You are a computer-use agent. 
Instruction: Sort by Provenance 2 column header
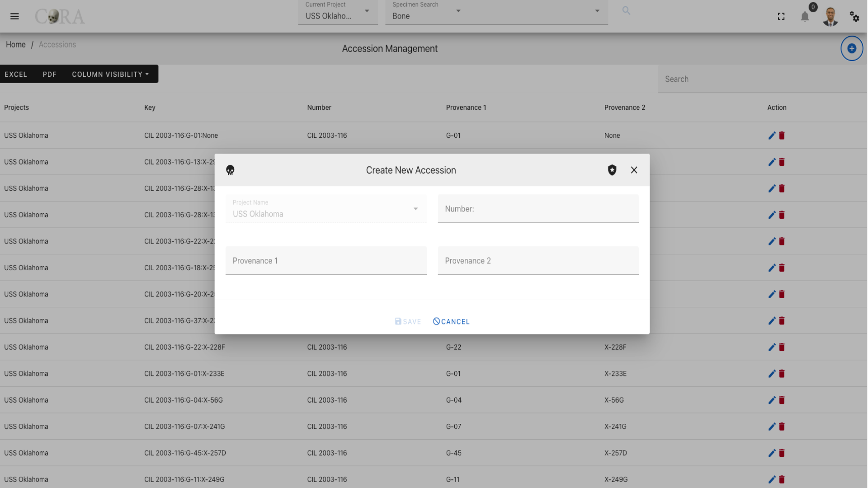[625, 108]
